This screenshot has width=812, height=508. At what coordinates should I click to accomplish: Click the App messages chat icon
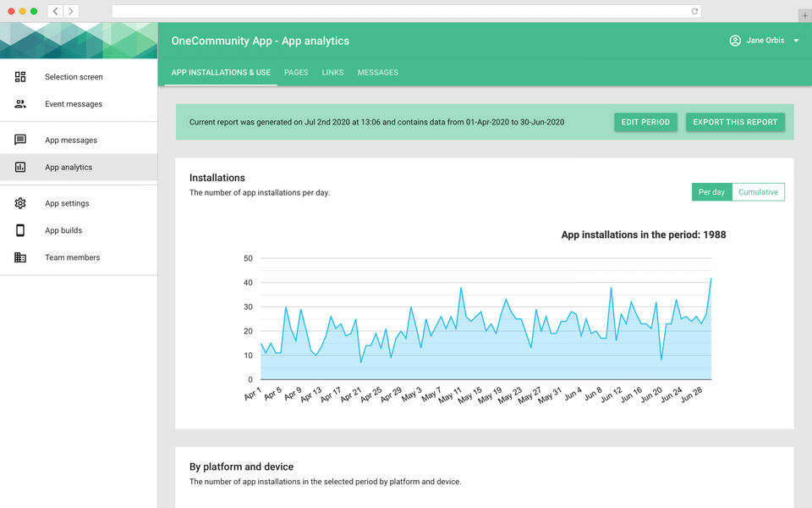[x=20, y=141]
